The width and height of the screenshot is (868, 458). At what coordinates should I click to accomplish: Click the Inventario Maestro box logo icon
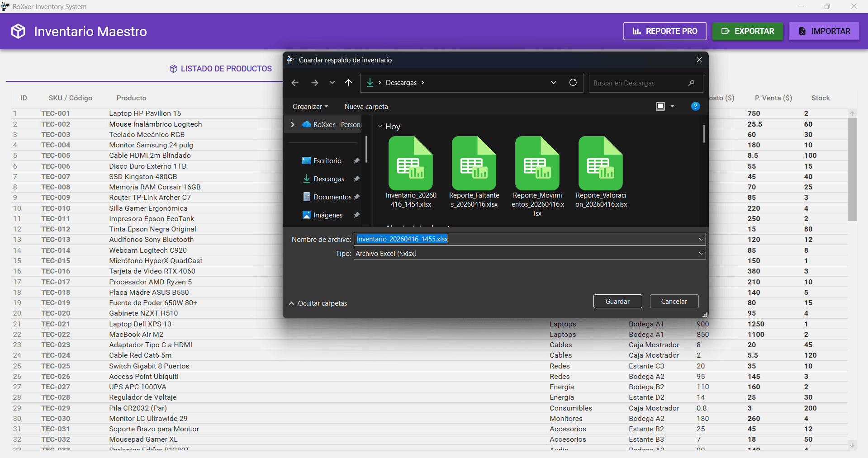[x=18, y=31]
